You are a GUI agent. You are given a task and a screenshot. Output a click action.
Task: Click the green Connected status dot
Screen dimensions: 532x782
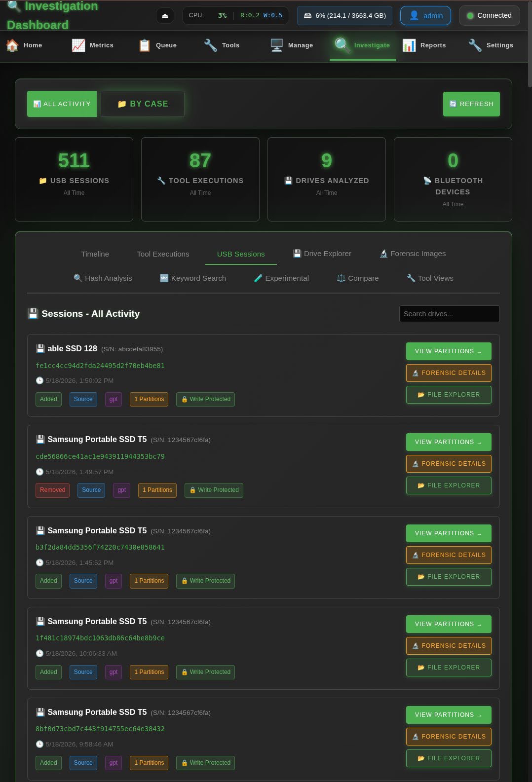pyautogui.click(x=470, y=16)
